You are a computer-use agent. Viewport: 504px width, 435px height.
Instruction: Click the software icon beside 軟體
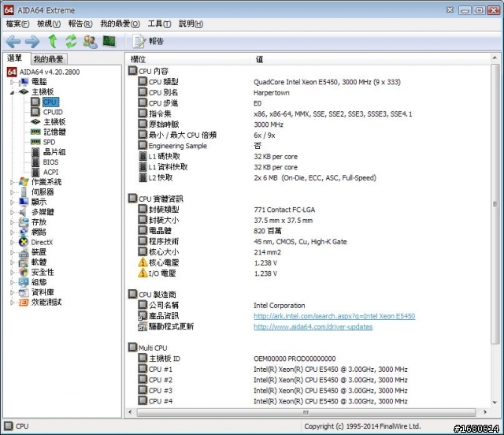24,262
